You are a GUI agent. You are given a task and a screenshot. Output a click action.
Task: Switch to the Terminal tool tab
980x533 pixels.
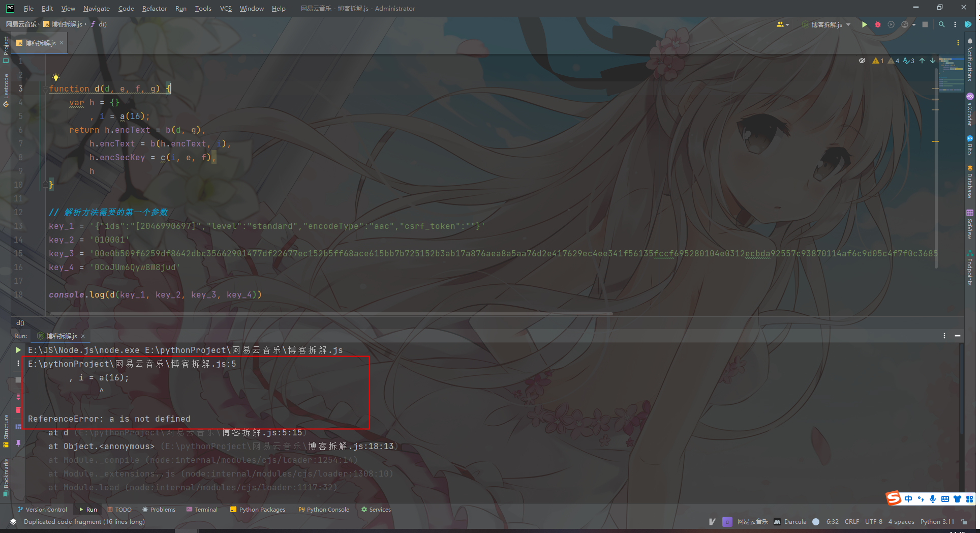pos(202,510)
